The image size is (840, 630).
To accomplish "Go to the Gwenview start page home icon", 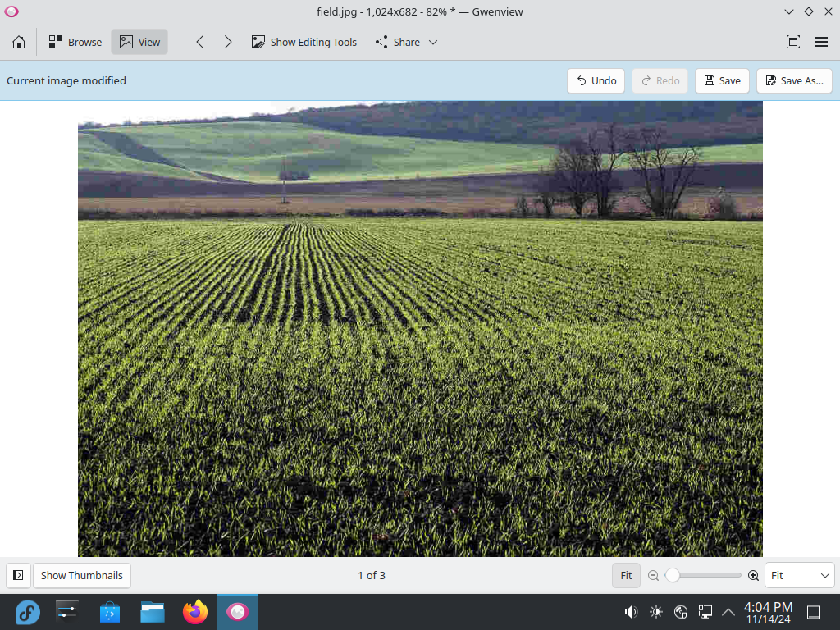I will point(19,42).
